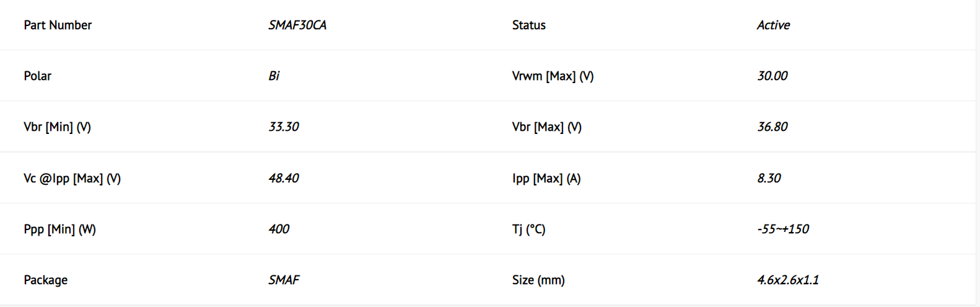The height and width of the screenshot is (307, 980).
Task: Select the 36.80 Vbr max value
Action: [x=772, y=127]
